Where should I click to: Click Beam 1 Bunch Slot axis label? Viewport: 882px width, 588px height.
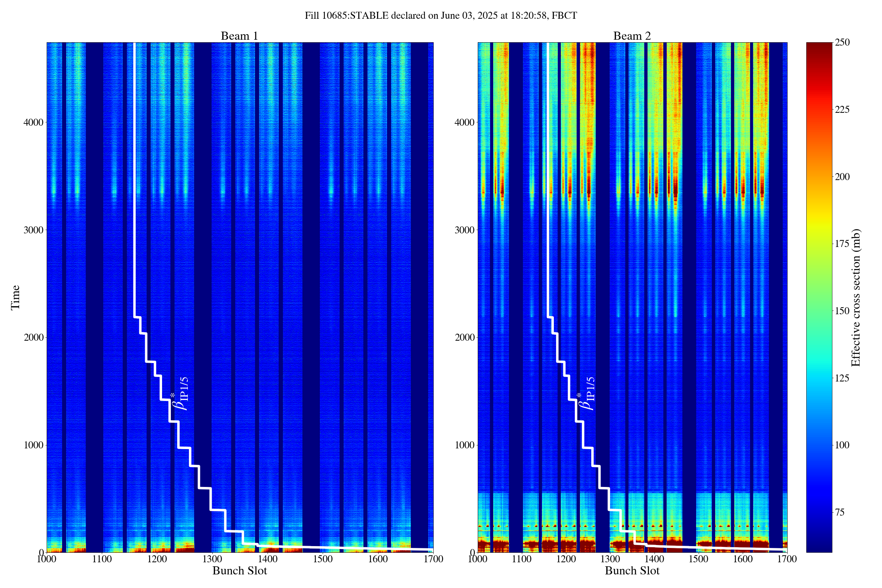pos(240,571)
